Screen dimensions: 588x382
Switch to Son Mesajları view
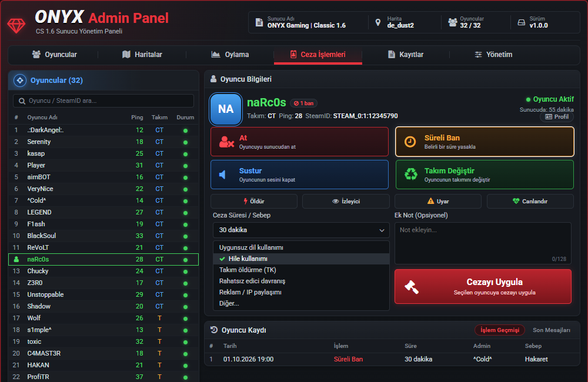552,330
